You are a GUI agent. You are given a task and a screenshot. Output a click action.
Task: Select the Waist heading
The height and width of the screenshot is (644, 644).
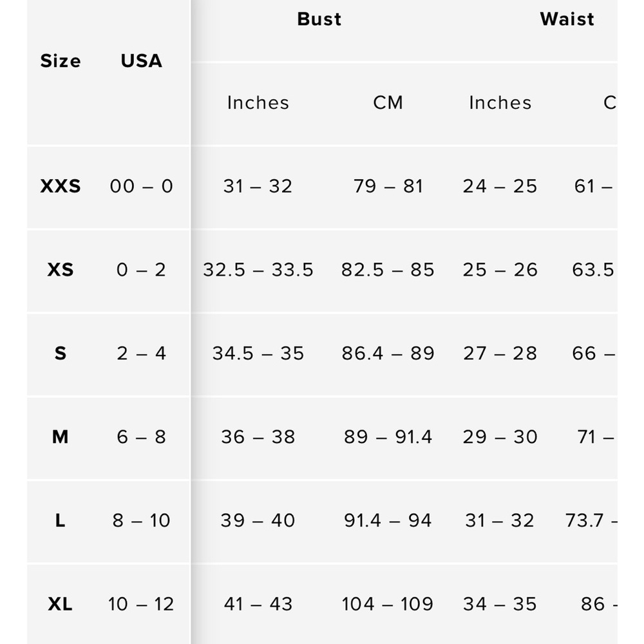coord(567,19)
